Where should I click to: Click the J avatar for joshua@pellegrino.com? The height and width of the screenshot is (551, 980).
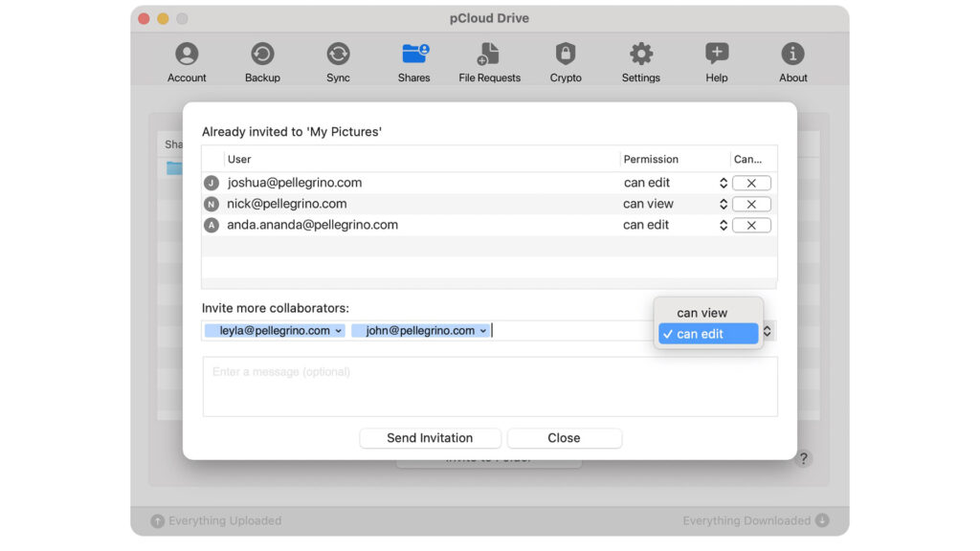pos(212,183)
